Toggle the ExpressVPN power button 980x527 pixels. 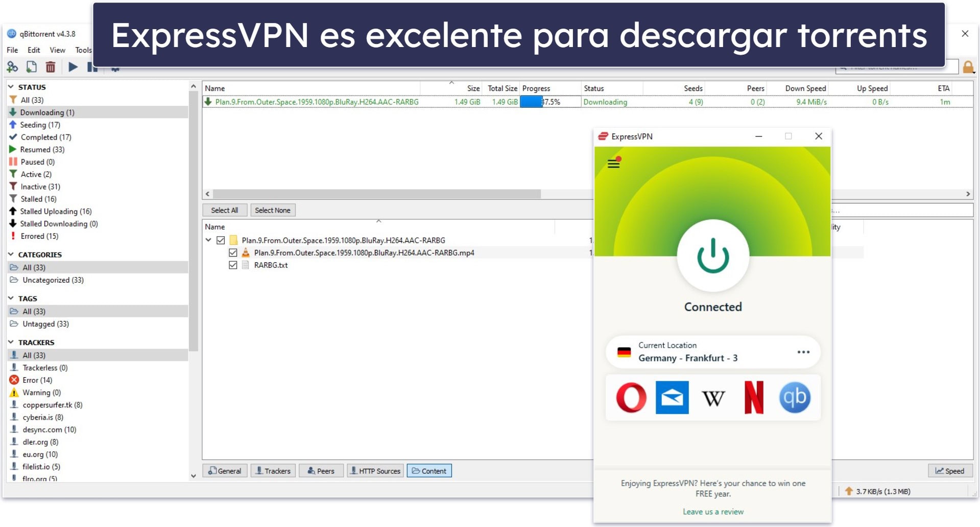click(713, 256)
